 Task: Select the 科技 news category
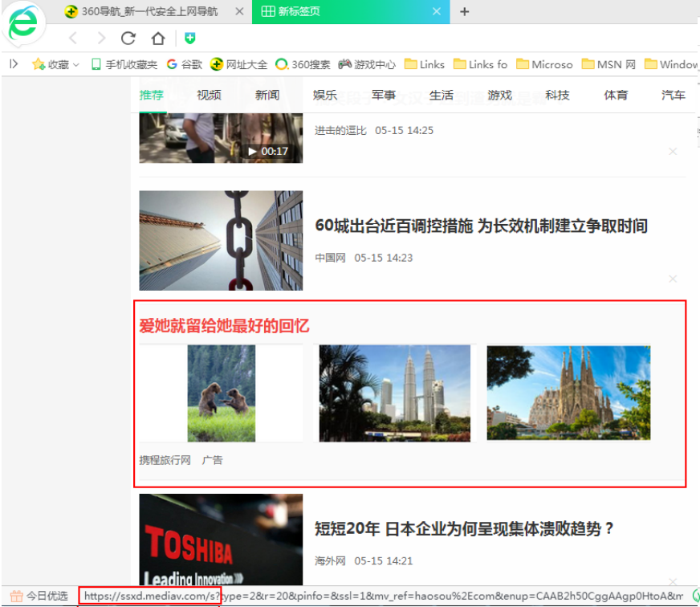[x=557, y=95]
